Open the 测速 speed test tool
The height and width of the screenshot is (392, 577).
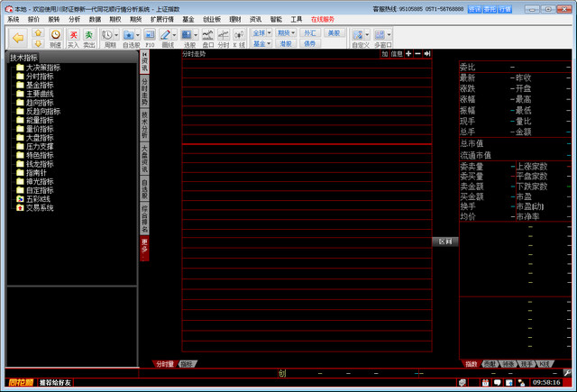point(56,38)
